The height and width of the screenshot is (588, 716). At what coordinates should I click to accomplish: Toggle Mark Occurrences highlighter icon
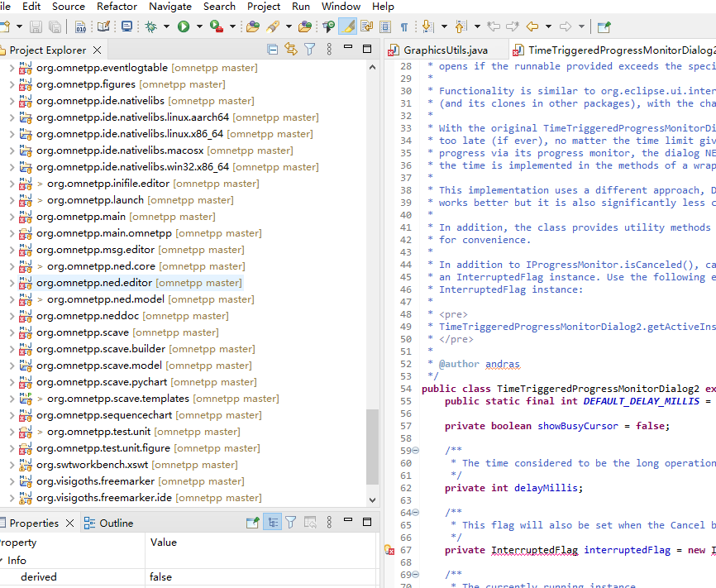pos(348,26)
